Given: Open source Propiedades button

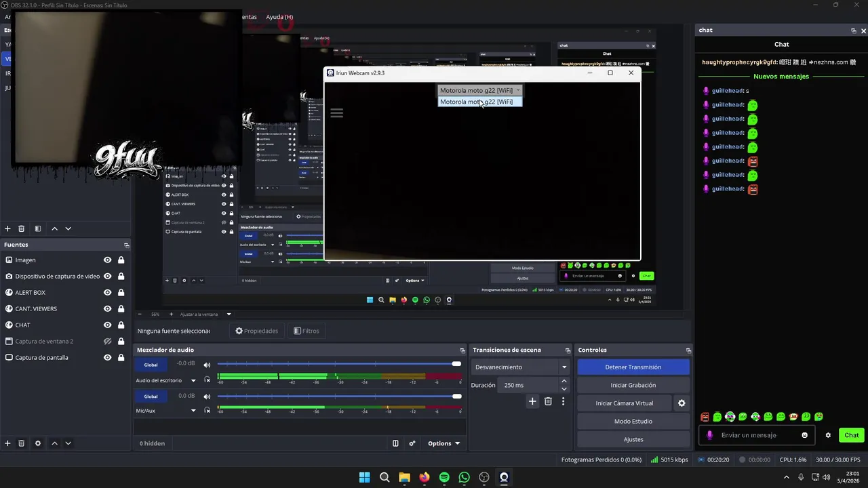Looking at the screenshot, I should (x=256, y=331).
